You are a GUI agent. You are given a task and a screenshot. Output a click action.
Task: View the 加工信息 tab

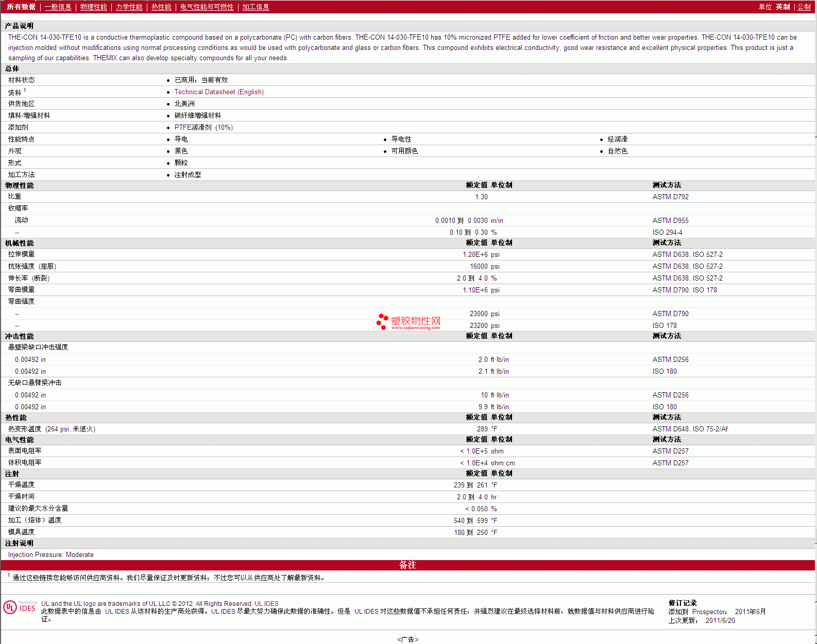[x=256, y=7]
